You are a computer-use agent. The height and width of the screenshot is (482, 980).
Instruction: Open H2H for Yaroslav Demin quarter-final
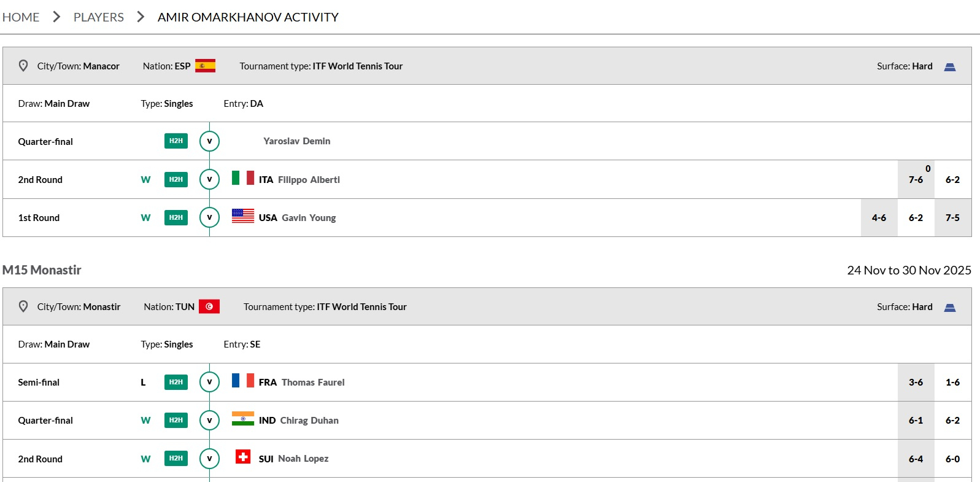point(176,141)
